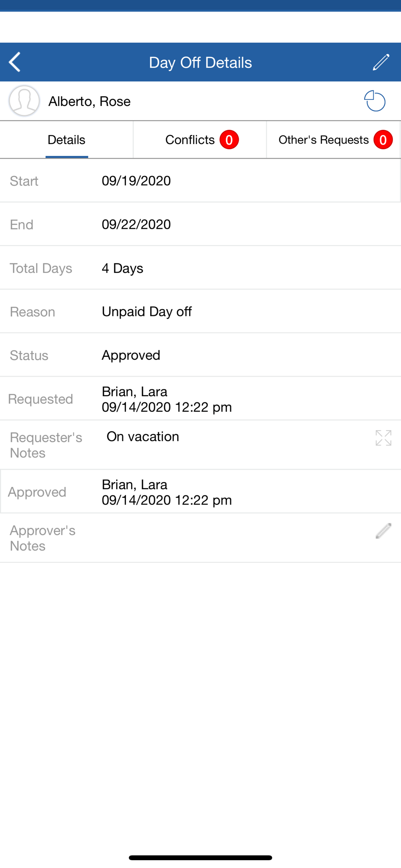Edit Approver's Notes with pencil icon

point(383,531)
